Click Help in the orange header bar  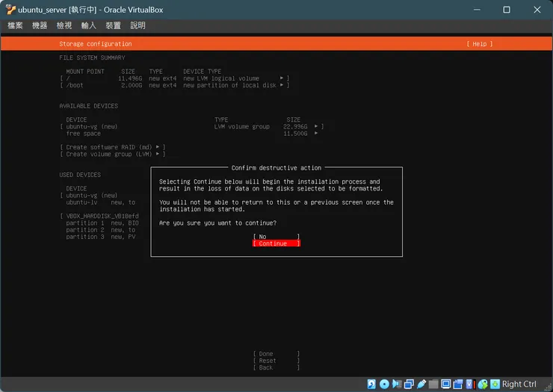pyautogui.click(x=479, y=44)
